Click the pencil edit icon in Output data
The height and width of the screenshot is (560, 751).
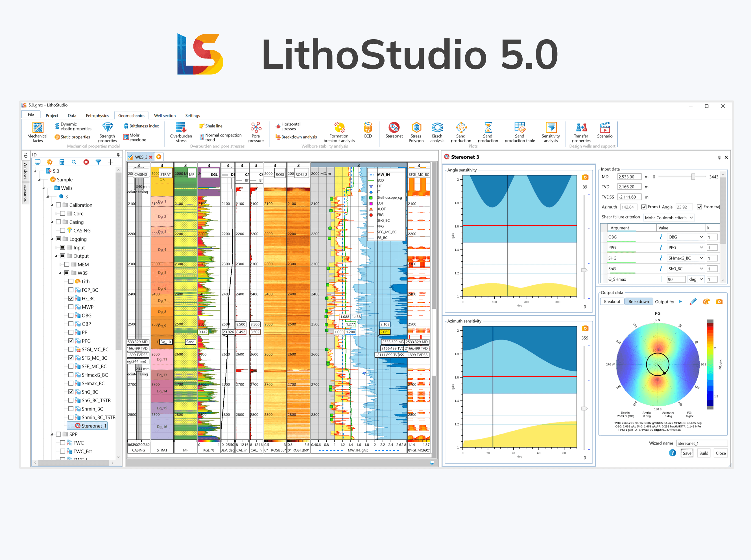click(x=693, y=302)
